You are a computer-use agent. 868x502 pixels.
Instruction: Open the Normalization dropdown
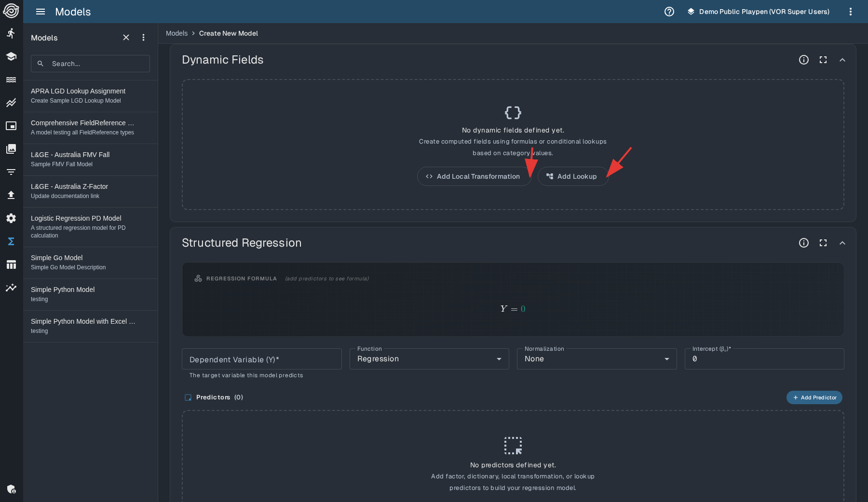tap(597, 359)
